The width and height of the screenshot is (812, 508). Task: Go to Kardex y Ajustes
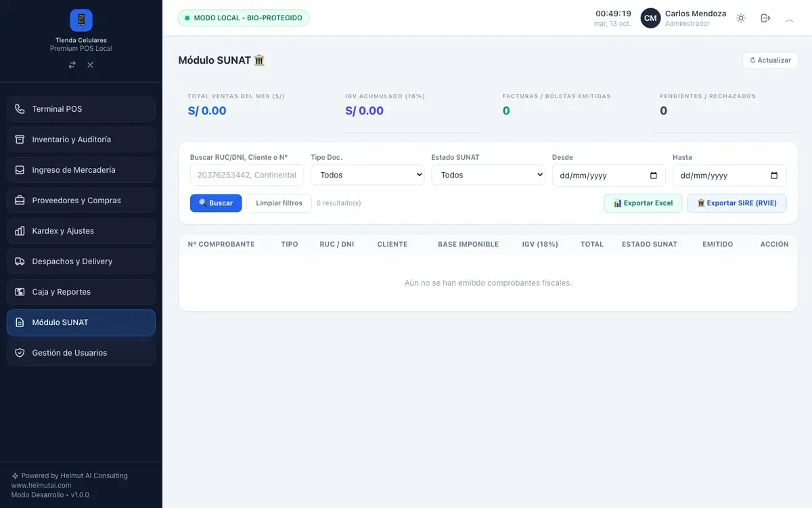point(81,231)
